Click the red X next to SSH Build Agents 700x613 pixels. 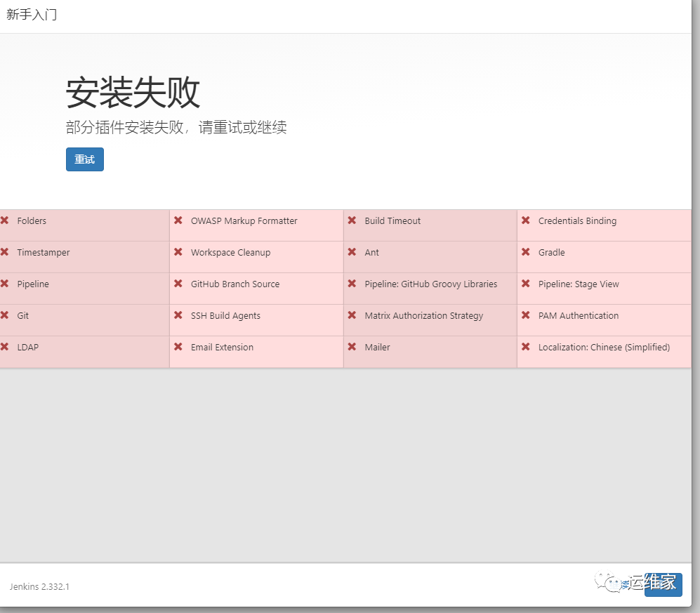178,316
